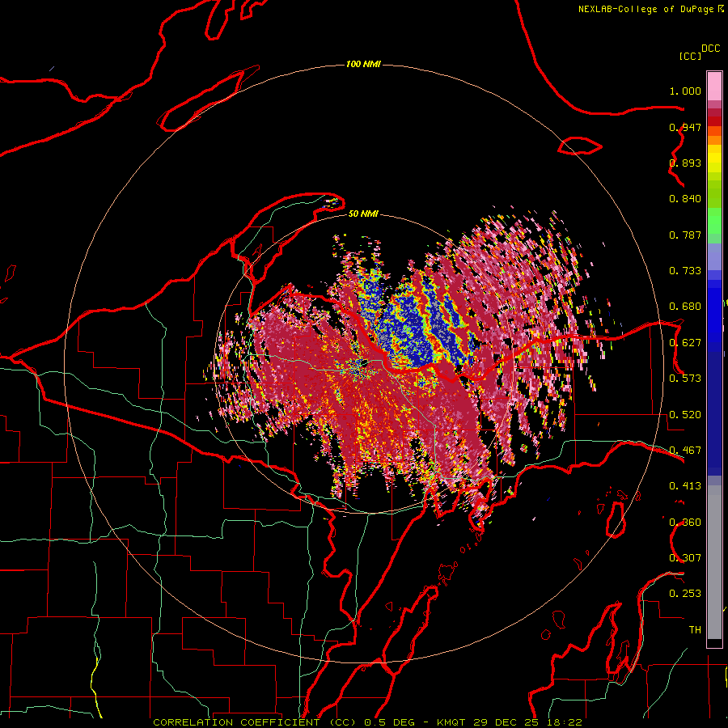Pick the gray swatch on the color bar
The height and width of the screenshot is (728, 728).
(714, 562)
